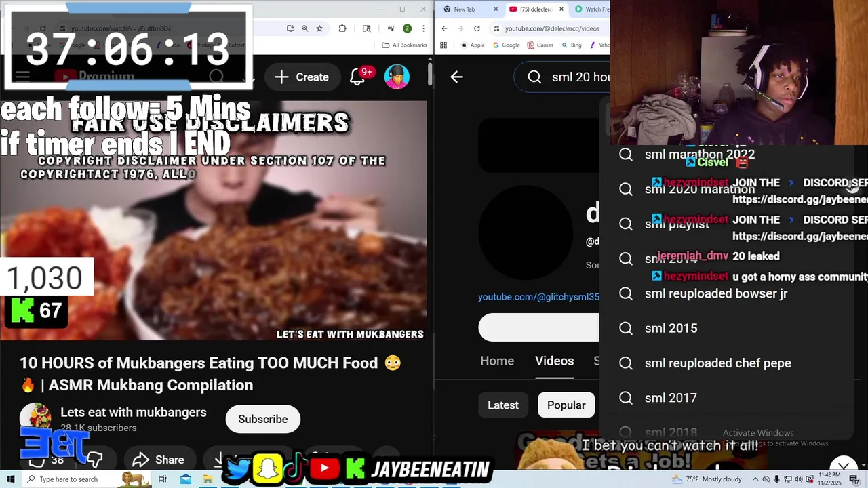Open File Explorer on the taskbar
Viewport: 868px width, 488px height.
208,479
